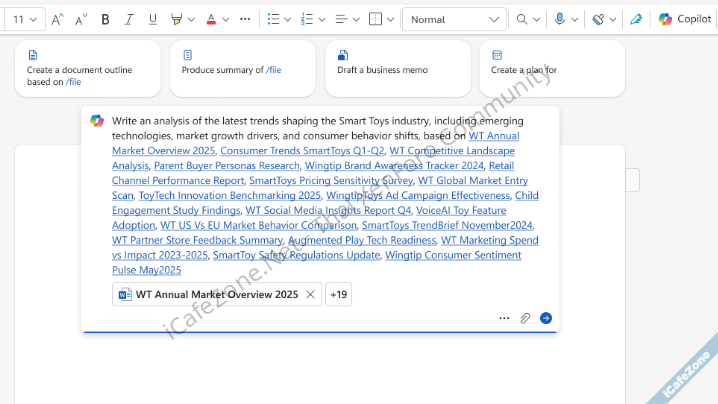Viewport: 718px width, 404px height.
Task: Open highlight color options dropdown
Action: [x=191, y=19]
